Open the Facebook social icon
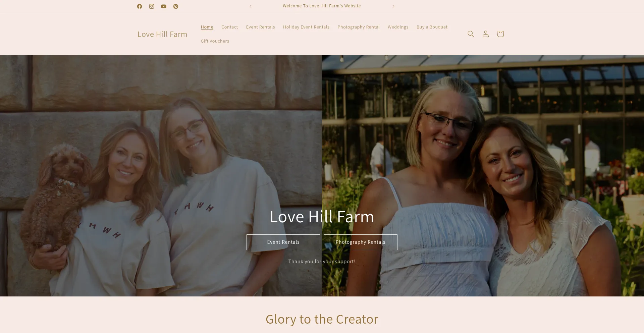 (x=140, y=6)
